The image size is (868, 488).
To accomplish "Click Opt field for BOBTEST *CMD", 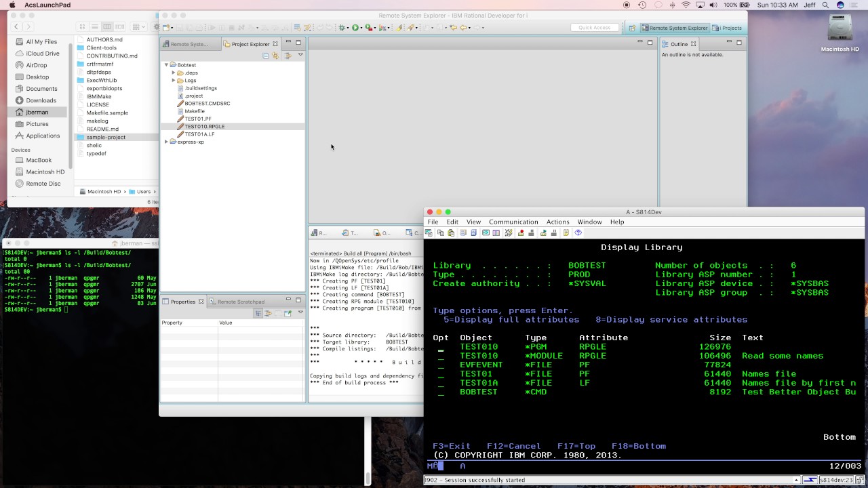I will [x=441, y=392].
